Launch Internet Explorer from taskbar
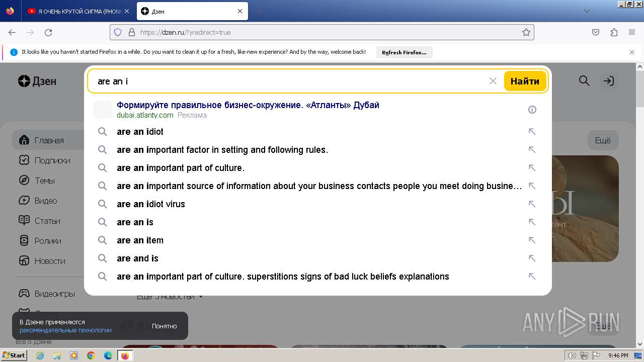The image size is (644, 362). tap(40, 355)
